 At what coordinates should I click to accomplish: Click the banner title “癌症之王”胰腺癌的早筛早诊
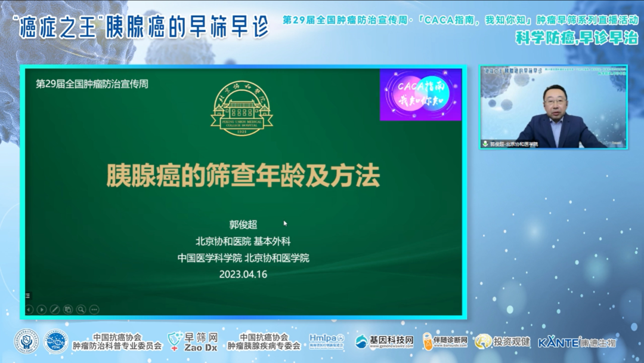(x=141, y=27)
